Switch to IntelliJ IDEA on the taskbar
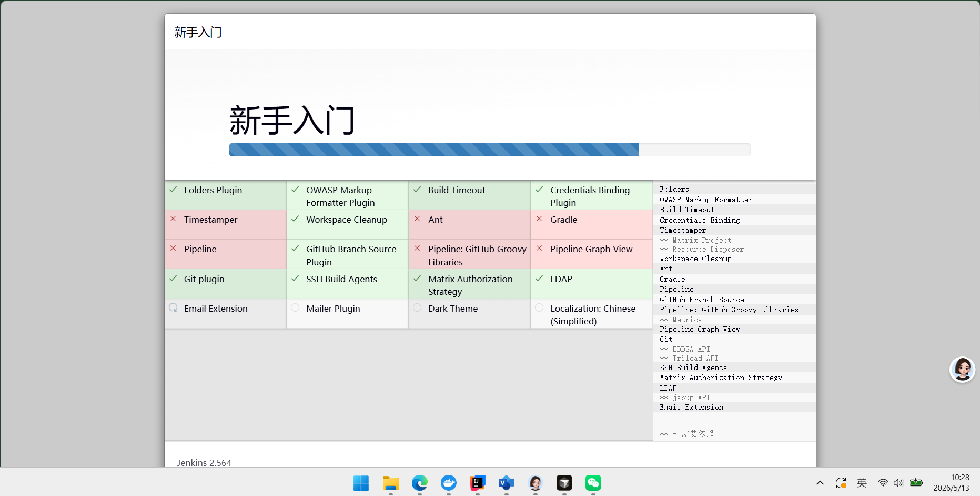 pyautogui.click(x=477, y=483)
